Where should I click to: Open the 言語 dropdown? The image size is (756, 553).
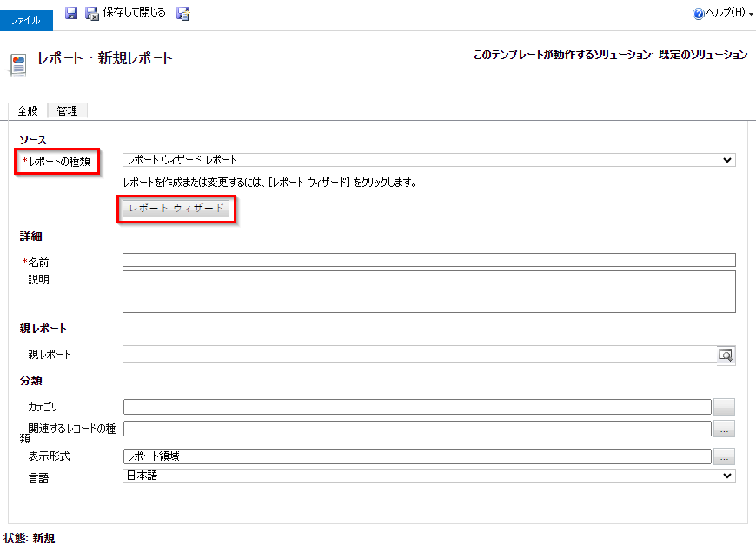coord(429,476)
